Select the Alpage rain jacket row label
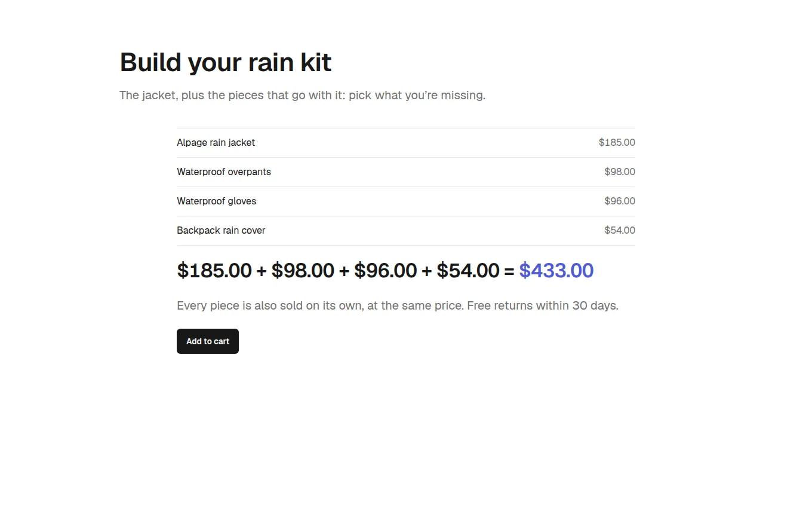812x508 pixels. 216,143
